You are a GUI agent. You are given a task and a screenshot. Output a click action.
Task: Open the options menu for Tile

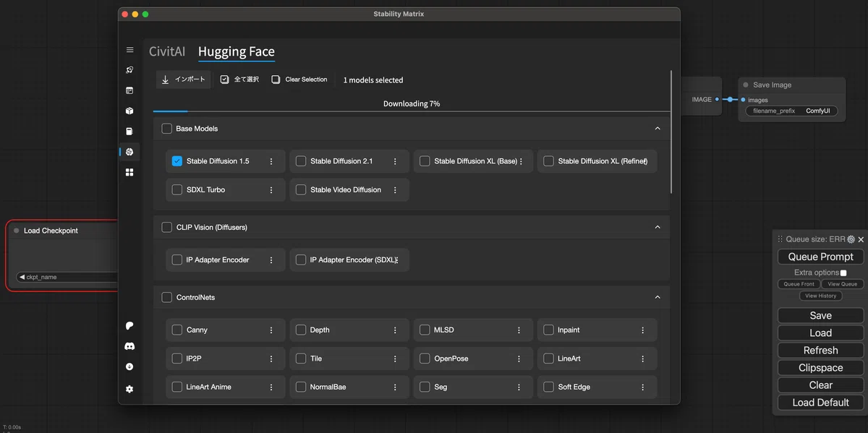tap(395, 359)
